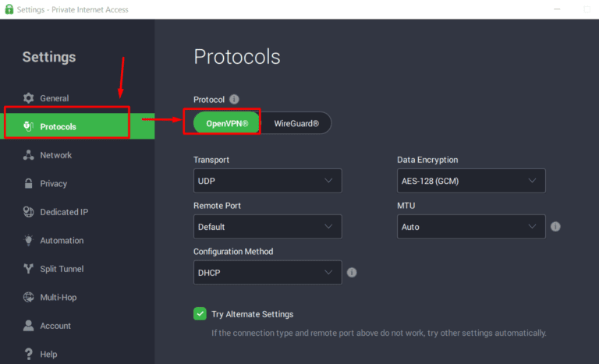
Task: Click the Dedicated IP icon
Action: point(28,212)
